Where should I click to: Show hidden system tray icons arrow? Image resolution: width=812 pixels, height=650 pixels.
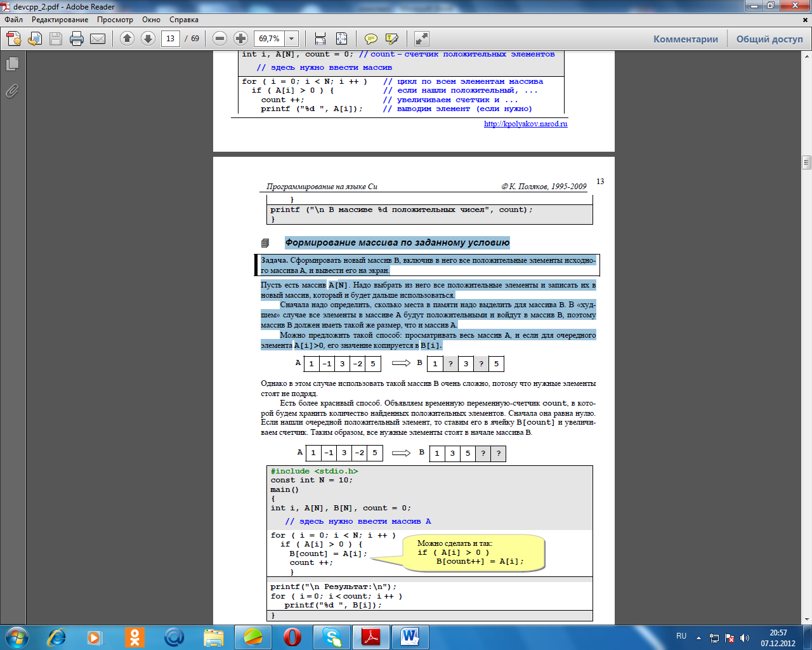click(698, 638)
